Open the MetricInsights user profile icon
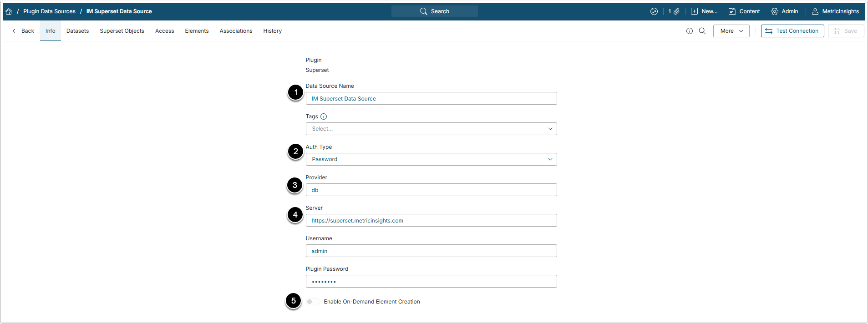868x324 pixels. pos(815,11)
